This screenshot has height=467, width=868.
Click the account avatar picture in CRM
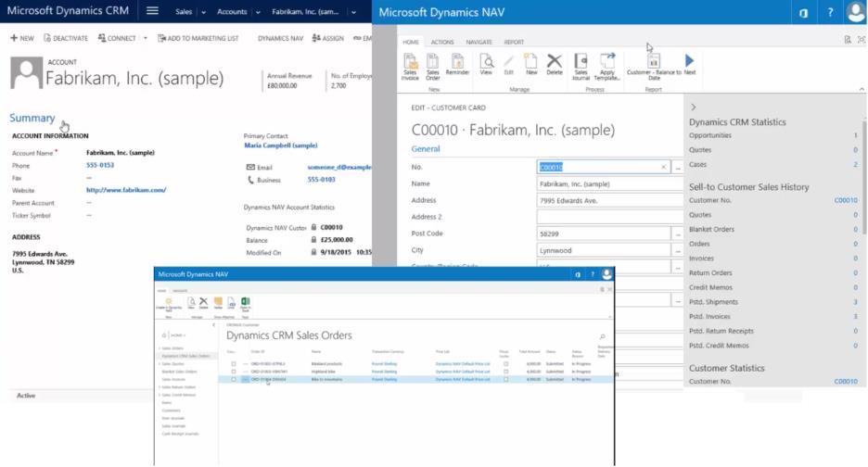pos(26,72)
